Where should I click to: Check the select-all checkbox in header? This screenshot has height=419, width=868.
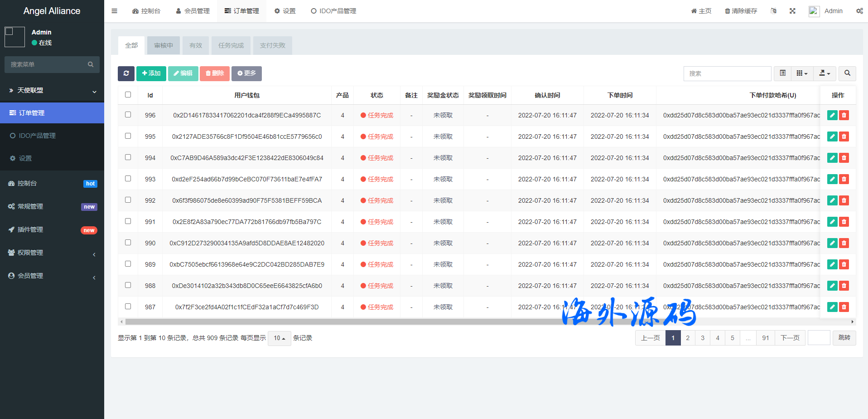(x=128, y=95)
